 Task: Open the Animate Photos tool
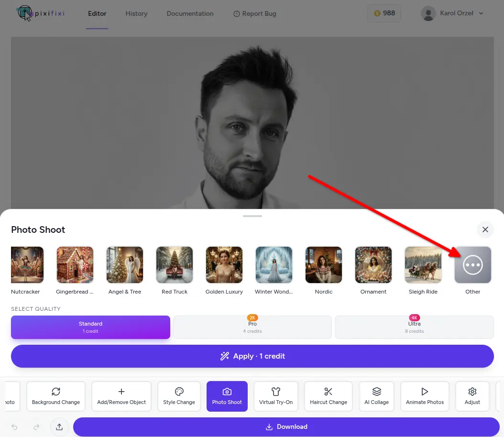[x=425, y=396]
